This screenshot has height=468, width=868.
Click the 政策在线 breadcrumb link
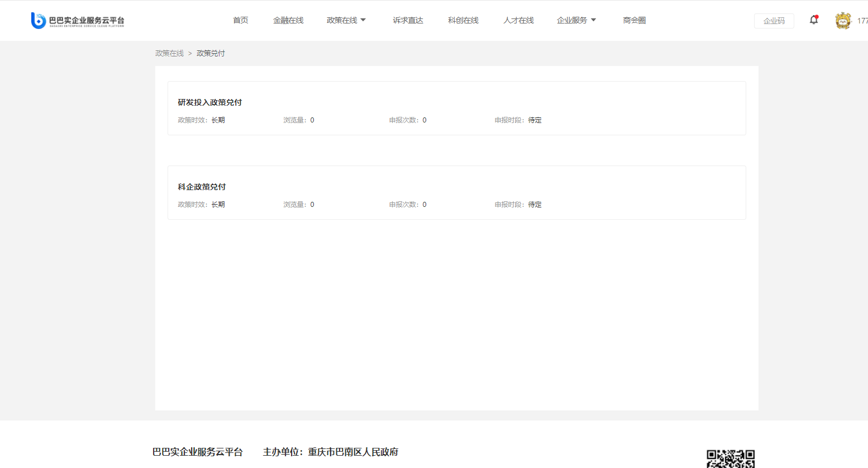pyautogui.click(x=169, y=53)
